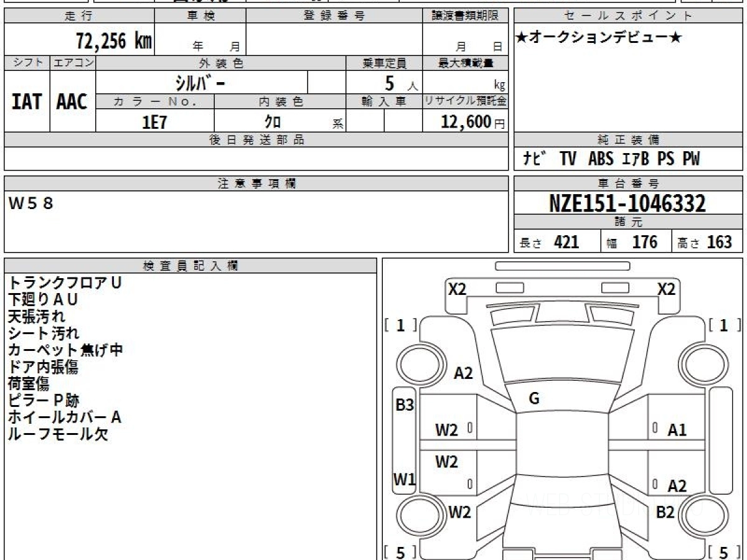The height and width of the screenshot is (560, 747).
Task: Select the 注意事項欄 header
Action: pos(256,184)
